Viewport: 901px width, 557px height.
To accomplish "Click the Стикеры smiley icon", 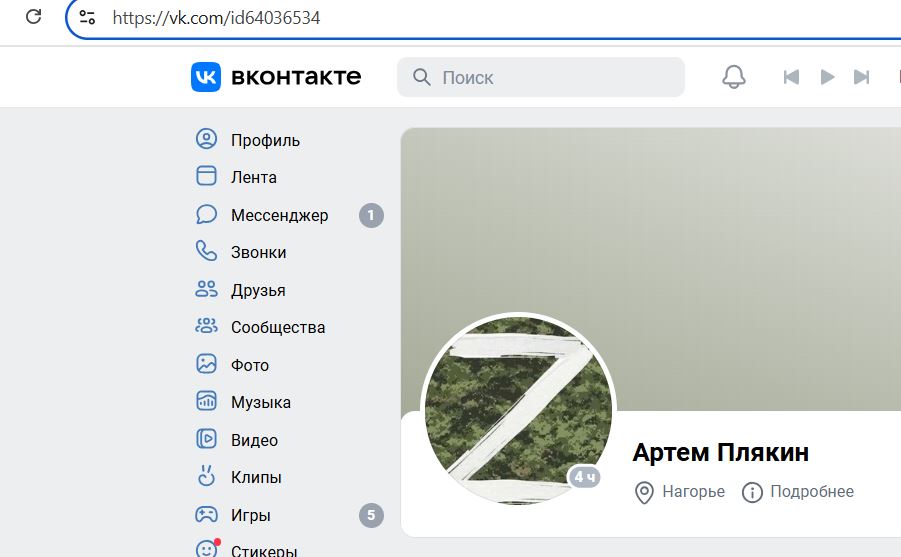I will pyautogui.click(x=207, y=548).
